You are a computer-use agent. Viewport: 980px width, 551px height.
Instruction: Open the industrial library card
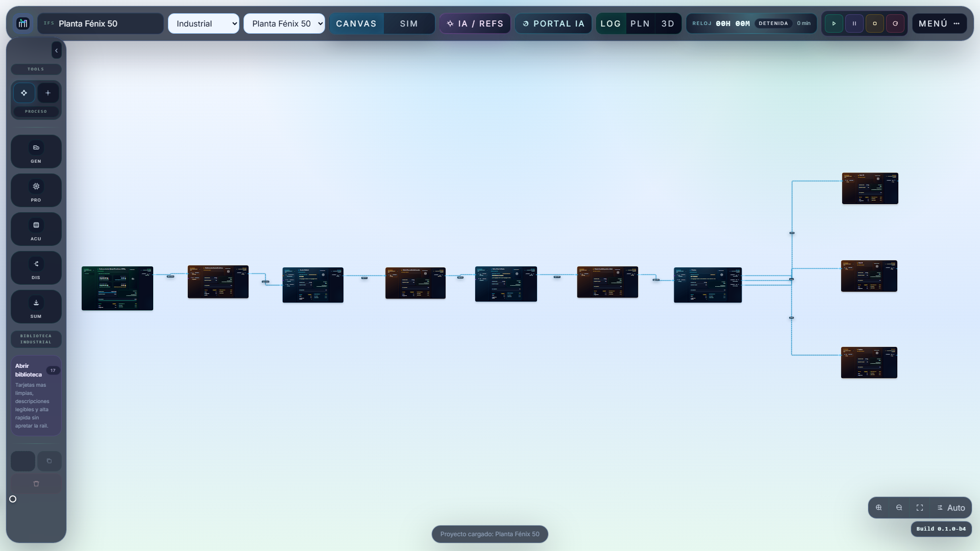(36, 395)
